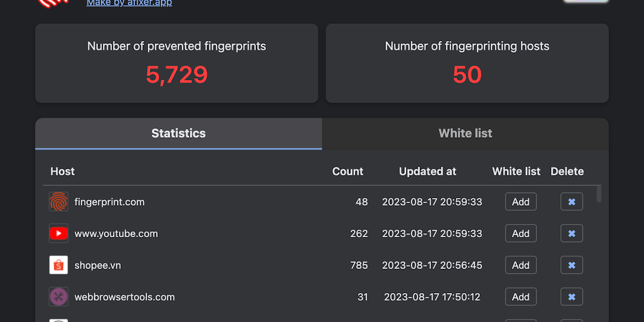644x322 pixels.
Task: Remove shopee.vn from statistics
Action: (572, 265)
